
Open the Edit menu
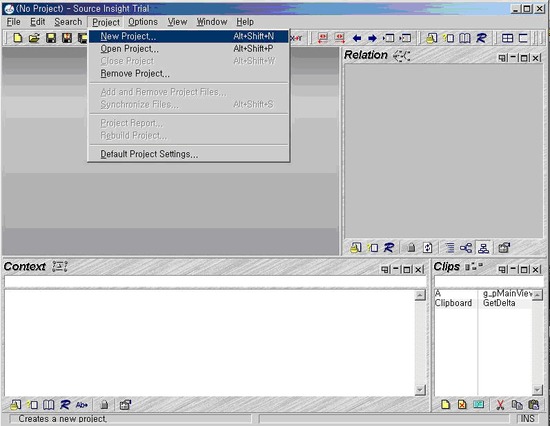coord(38,22)
